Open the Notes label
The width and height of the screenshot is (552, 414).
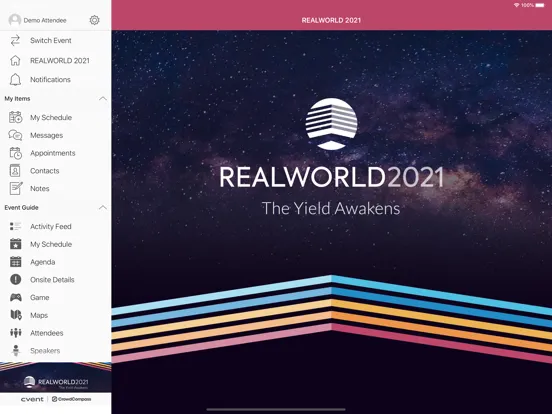coord(40,188)
